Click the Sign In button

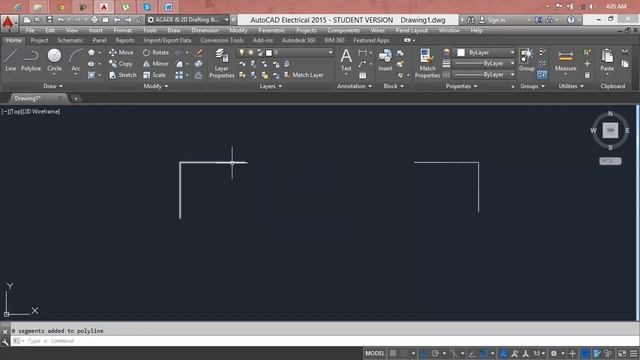(492, 20)
